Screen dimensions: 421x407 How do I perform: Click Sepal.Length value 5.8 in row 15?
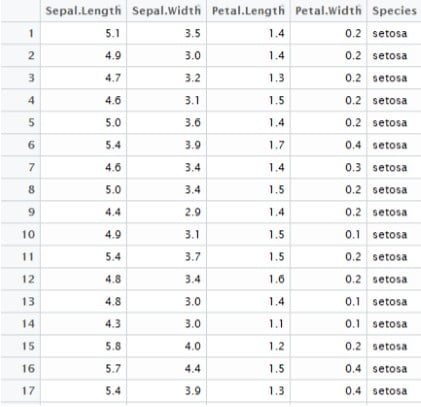pos(113,346)
